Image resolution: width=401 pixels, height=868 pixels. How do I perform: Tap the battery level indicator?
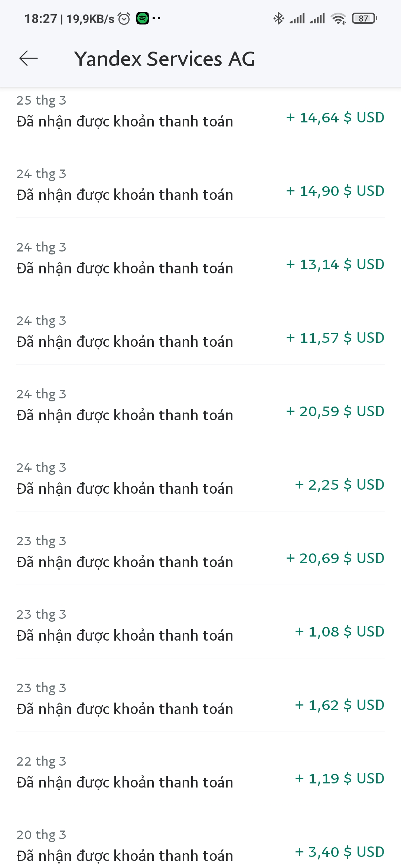365,18
